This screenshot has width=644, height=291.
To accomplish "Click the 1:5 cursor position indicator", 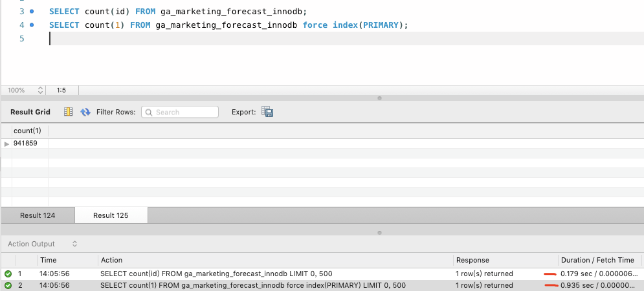I will click(61, 91).
